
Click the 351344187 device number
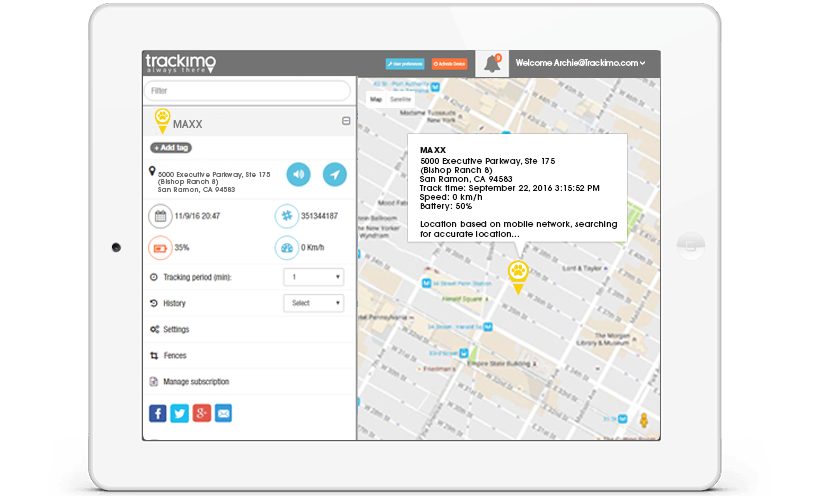pyautogui.click(x=319, y=216)
